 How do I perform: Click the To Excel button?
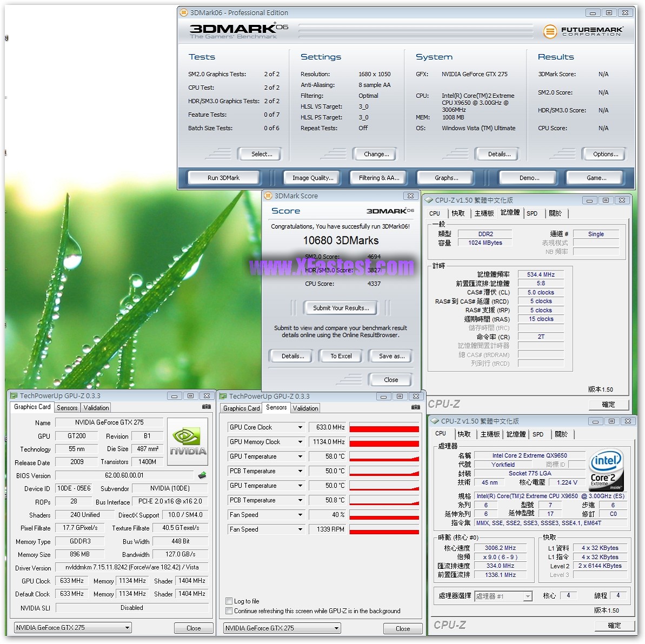point(341,356)
